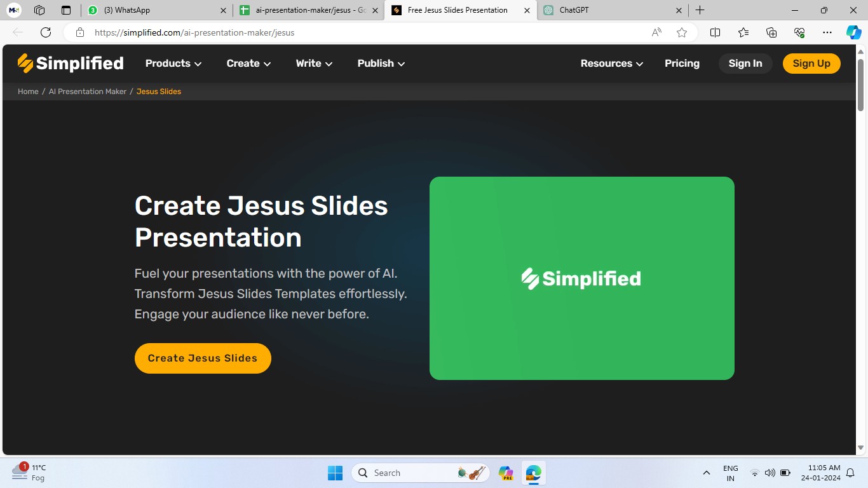Close the WhatsApp browser tab
868x488 pixels.
click(223, 10)
